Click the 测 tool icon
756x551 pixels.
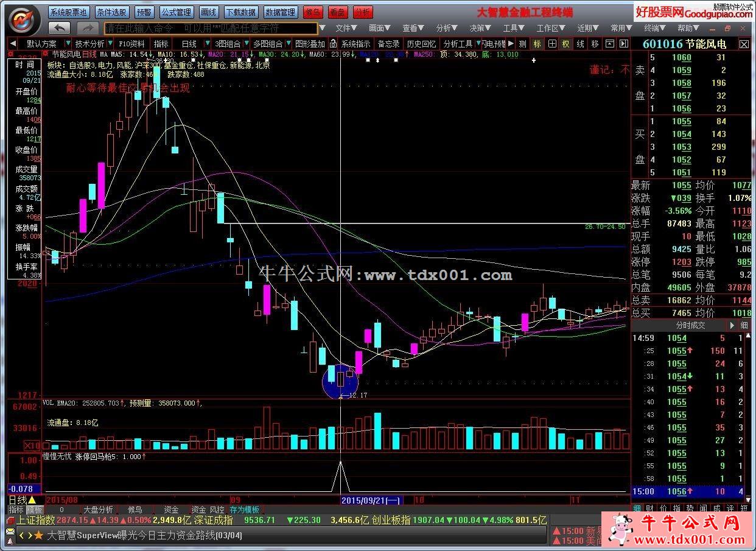click(523, 44)
